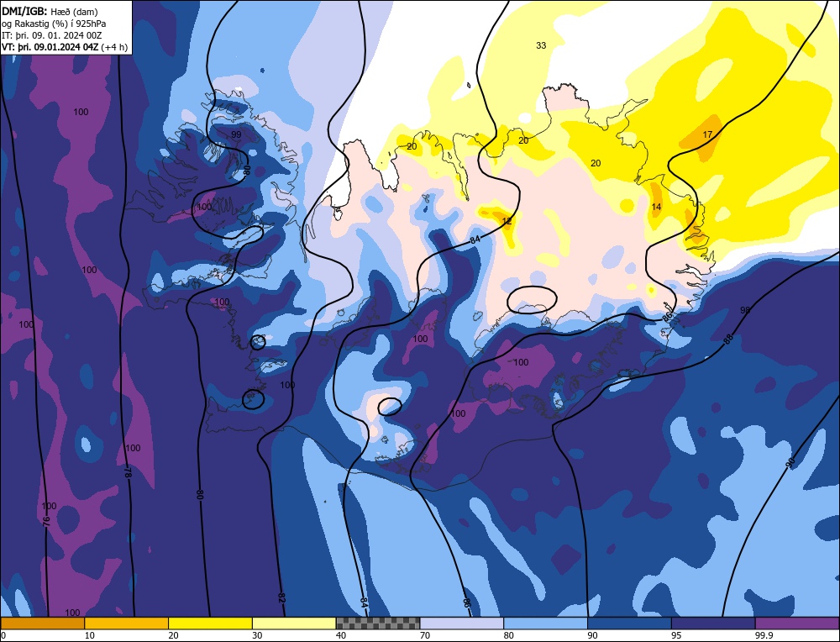This screenshot has height=642, width=840.
Task: Click the purple 99.9+ legend swatch
Action: point(797,624)
